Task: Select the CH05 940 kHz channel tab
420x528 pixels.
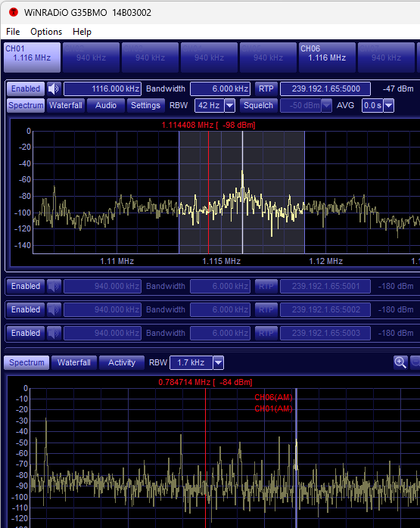Action: tap(268, 57)
